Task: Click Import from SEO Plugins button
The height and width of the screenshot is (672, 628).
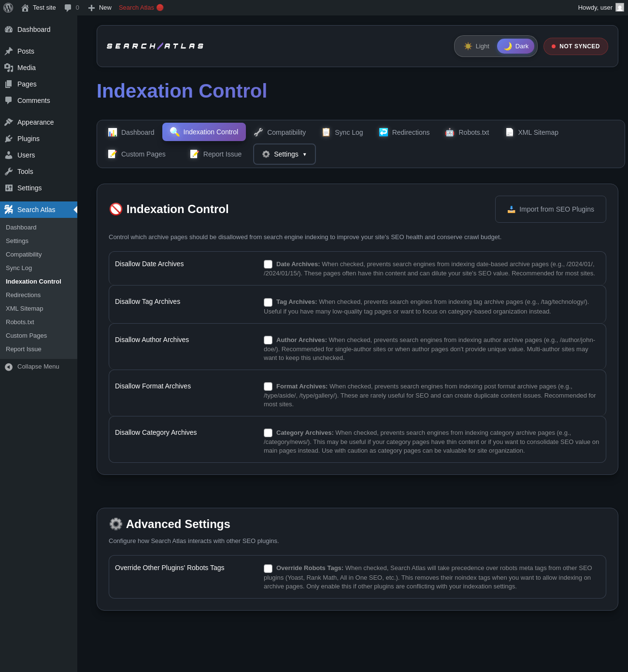Action: 551,209
